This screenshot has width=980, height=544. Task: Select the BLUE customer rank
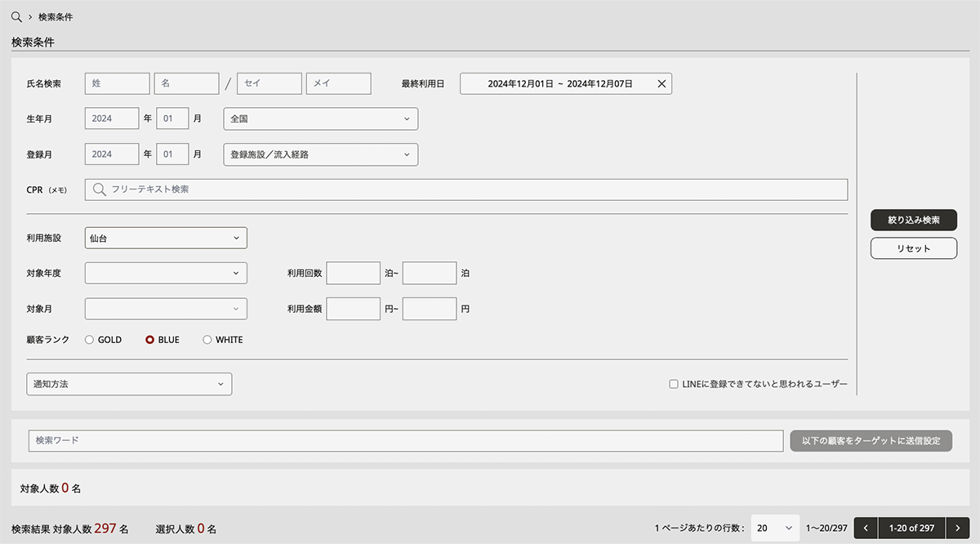pyautogui.click(x=149, y=340)
